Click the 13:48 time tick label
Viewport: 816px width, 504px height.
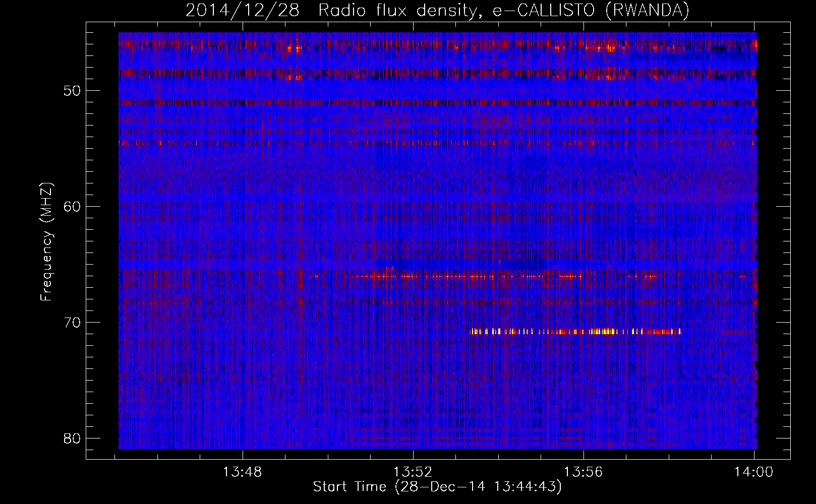[243, 472]
